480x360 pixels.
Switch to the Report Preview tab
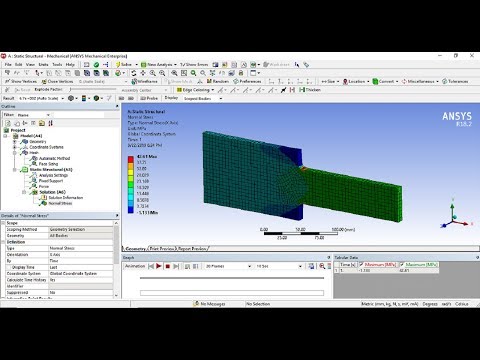click(x=192, y=249)
